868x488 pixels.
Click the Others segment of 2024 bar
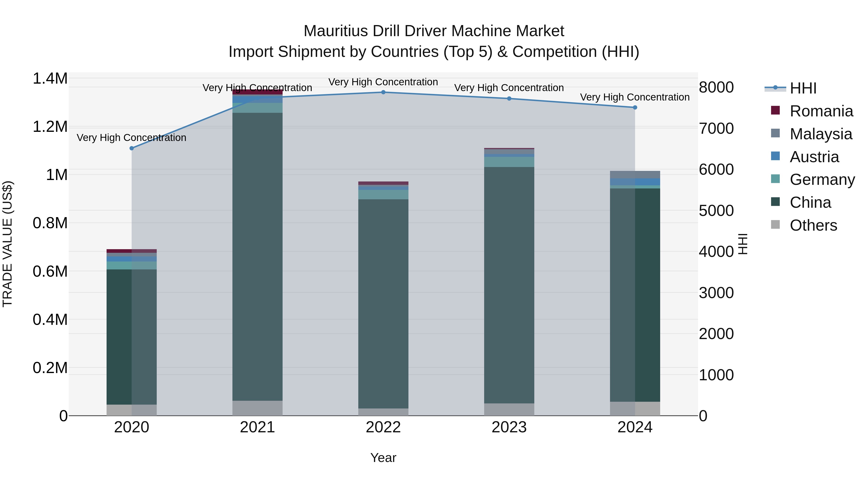tap(635, 409)
